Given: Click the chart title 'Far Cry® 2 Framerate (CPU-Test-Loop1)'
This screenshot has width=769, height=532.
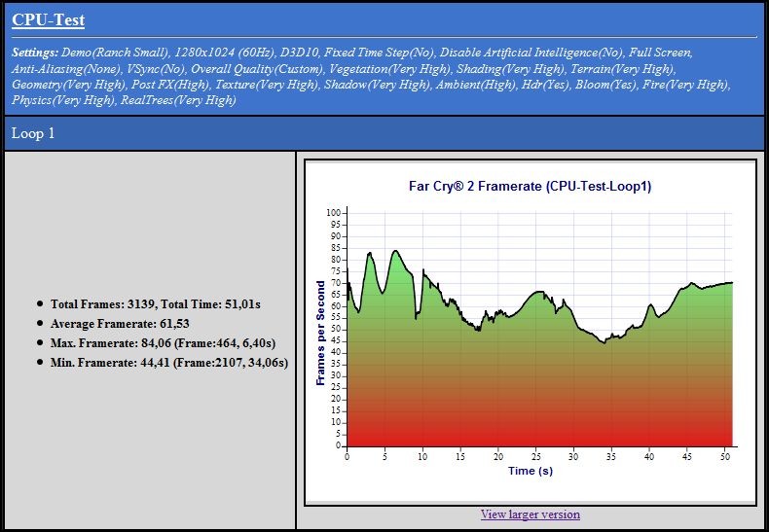Looking at the screenshot, I should tap(531, 186).
